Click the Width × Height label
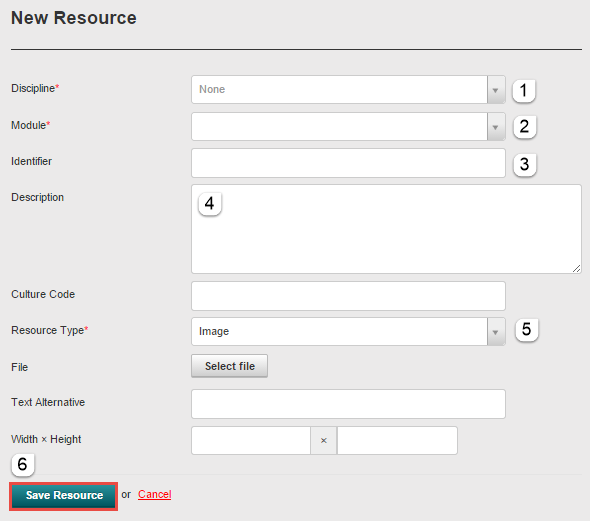 click(46, 439)
